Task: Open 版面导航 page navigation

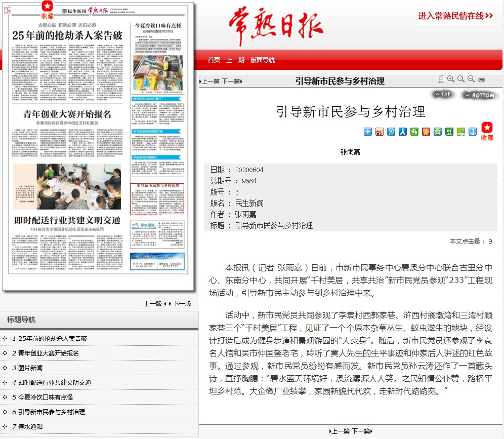Action: [x=262, y=60]
